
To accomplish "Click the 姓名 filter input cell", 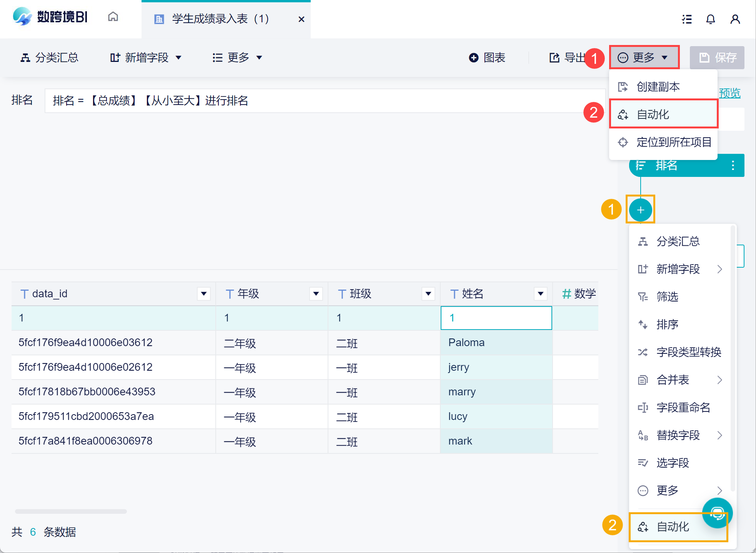I will (496, 318).
